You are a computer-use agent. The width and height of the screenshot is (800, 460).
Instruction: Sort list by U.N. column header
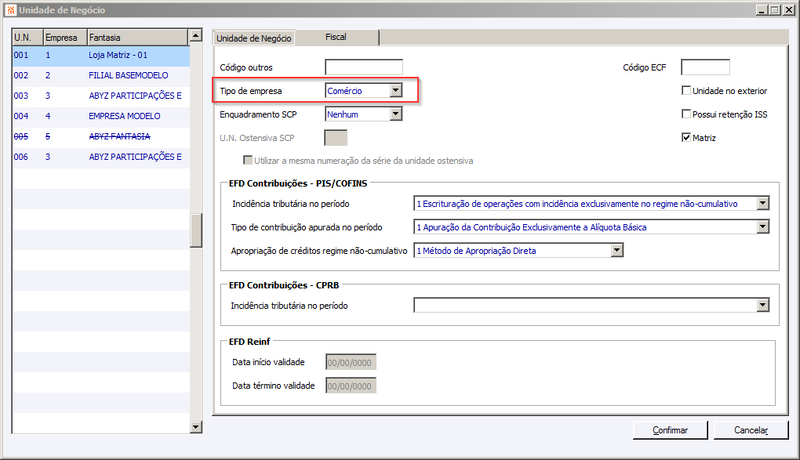(28, 37)
